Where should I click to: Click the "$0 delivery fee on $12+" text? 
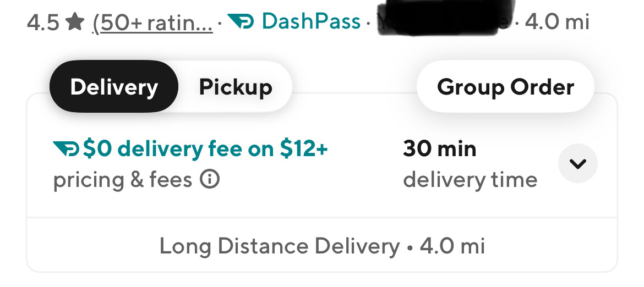tap(205, 148)
